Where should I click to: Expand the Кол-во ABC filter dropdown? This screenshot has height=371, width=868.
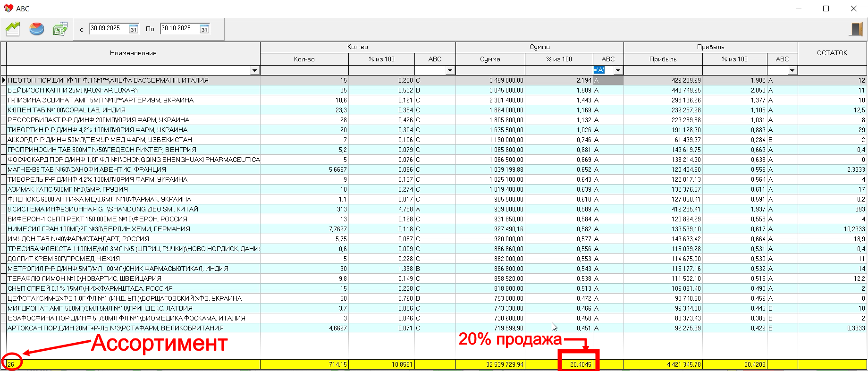(450, 70)
